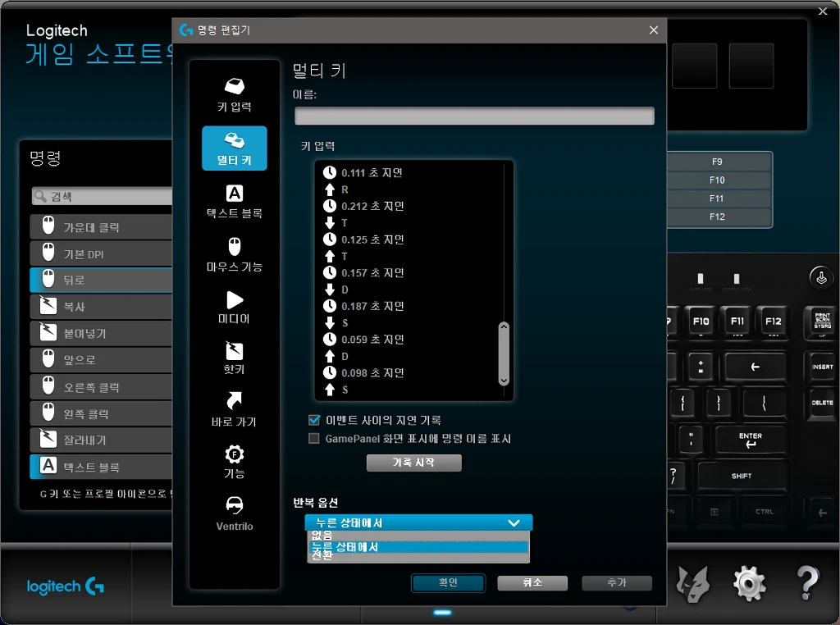Click the F9 entry in function key list
This screenshot has width=840, height=625.
click(717, 162)
